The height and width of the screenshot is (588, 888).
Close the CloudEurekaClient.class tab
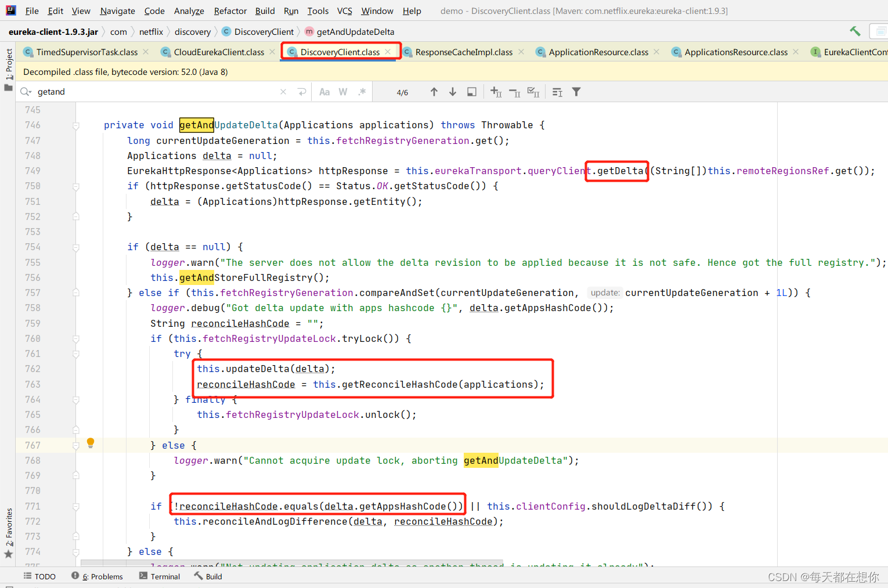pos(272,52)
